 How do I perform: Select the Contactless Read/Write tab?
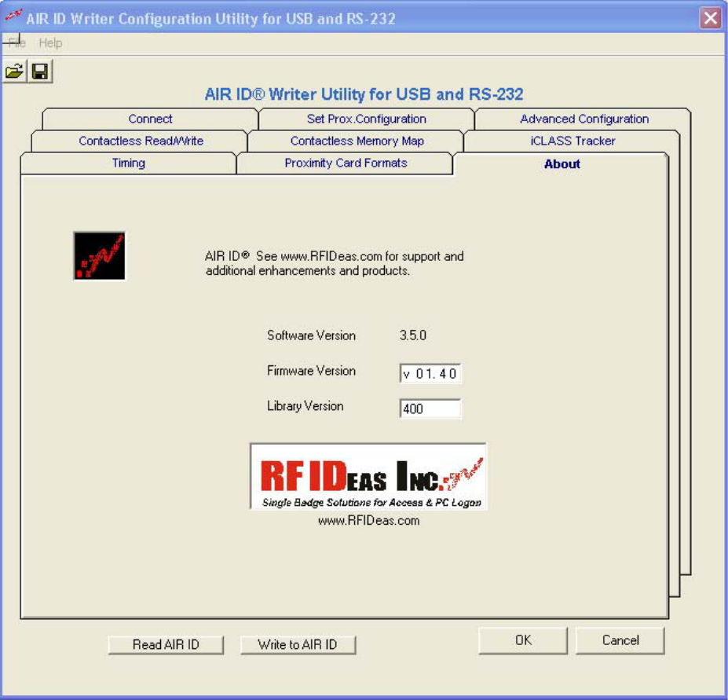tap(141, 141)
